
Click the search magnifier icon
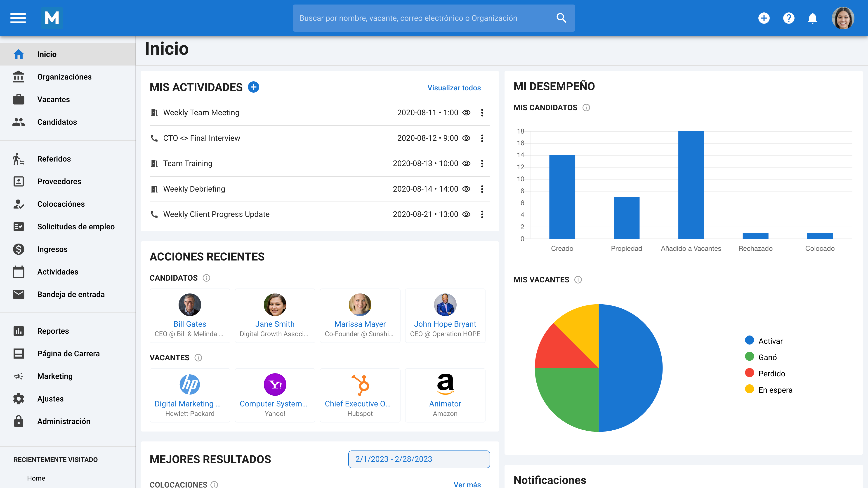(x=561, y=18)
